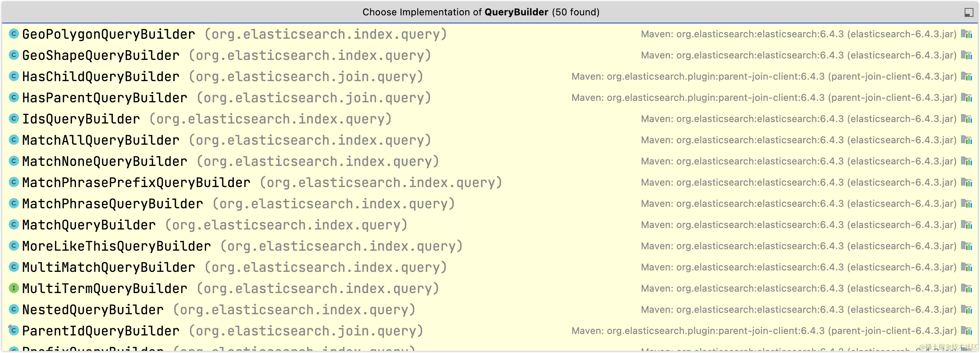Go to MultiMatchQueryBuilder class
Image resolution: width=980 pixels, height=353 pixels.
coord(490,267)
